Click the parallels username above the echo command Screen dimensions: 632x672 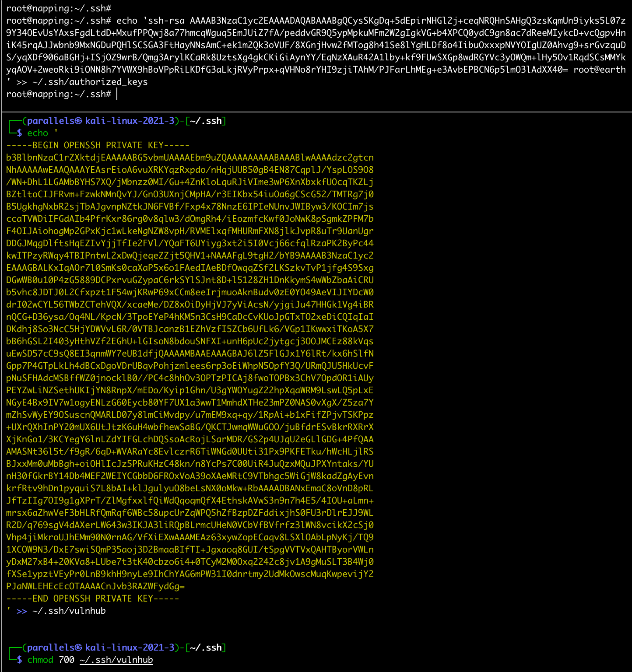[x=50, y=121]
